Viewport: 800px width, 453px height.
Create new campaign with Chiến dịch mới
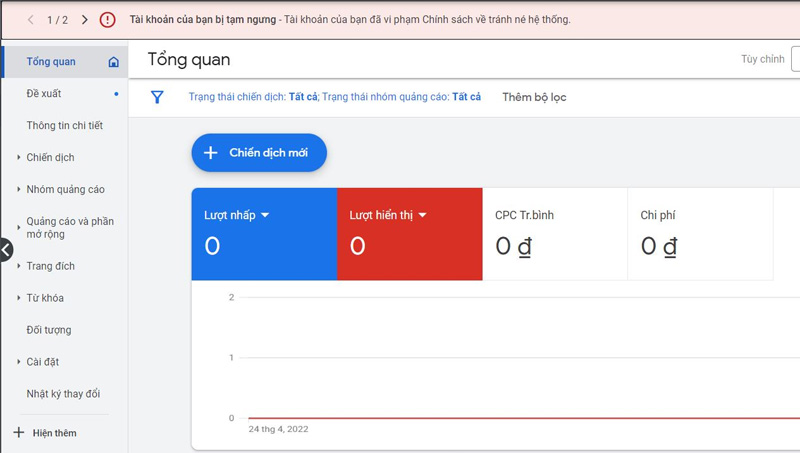(x=259, y=153)
